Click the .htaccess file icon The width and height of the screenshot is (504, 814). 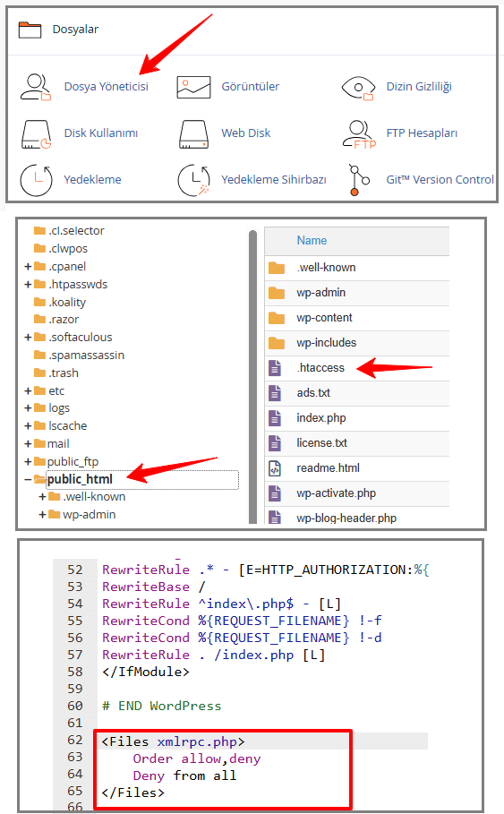tap(275, 368)
